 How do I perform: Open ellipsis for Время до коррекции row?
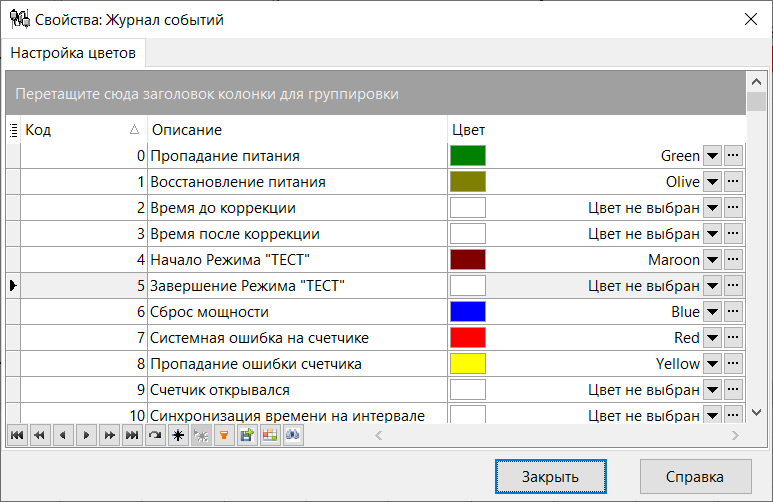click(734, 208)
